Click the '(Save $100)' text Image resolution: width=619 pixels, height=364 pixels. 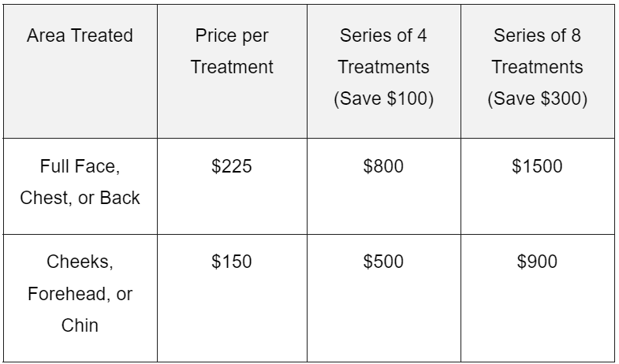click(x=383, y=100)
